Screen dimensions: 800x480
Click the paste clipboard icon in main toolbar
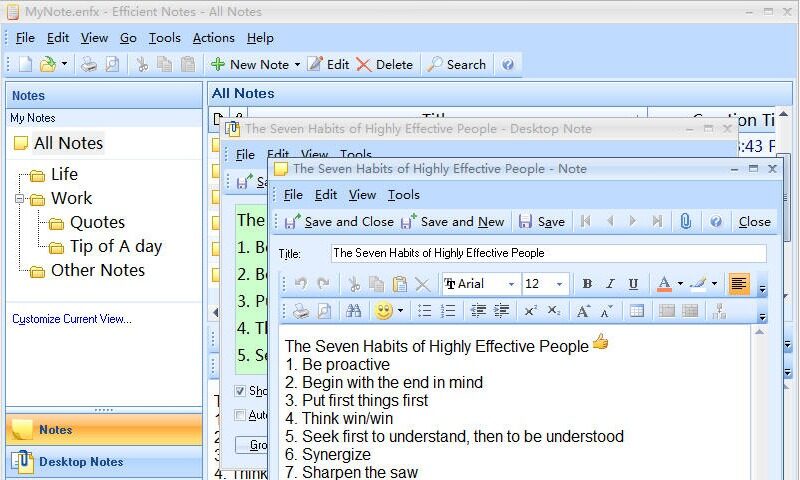[188, 65]
